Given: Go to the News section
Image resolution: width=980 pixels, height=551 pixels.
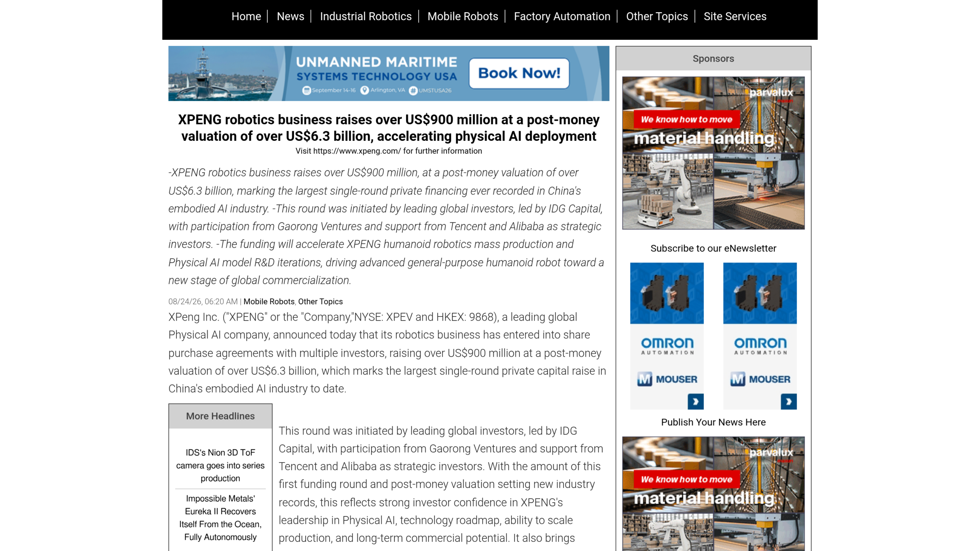Looking at the screenshot, I should pos(291,16).
